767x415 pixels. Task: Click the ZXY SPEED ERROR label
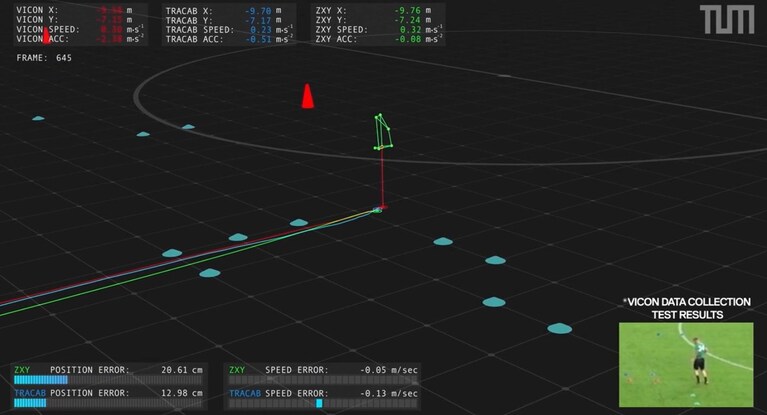[x=279, y=370]
